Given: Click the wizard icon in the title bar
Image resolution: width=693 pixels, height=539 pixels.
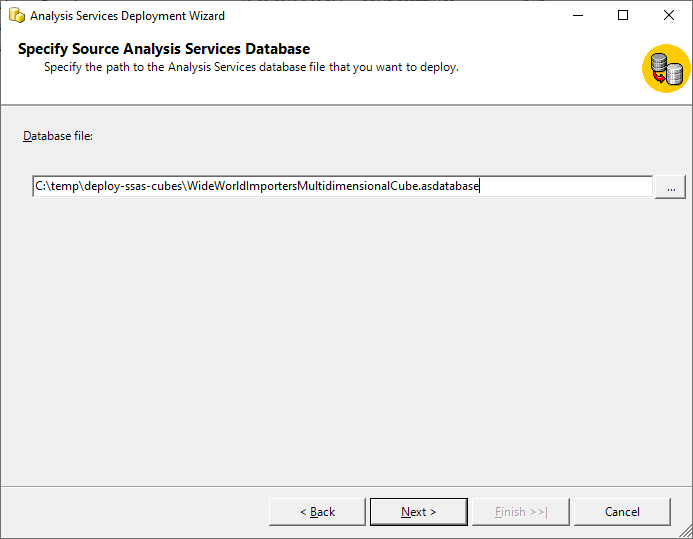Looking at the screenshot, I should coord(16,16).
